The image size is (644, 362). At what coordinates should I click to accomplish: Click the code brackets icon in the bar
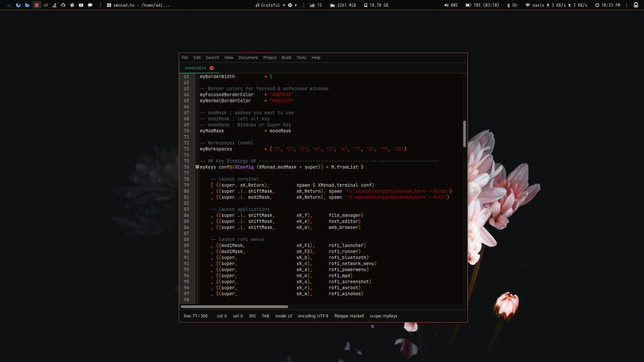46,5
